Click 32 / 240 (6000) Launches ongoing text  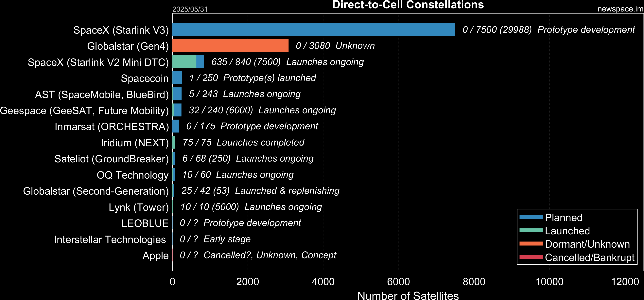(x=262, y=110)
